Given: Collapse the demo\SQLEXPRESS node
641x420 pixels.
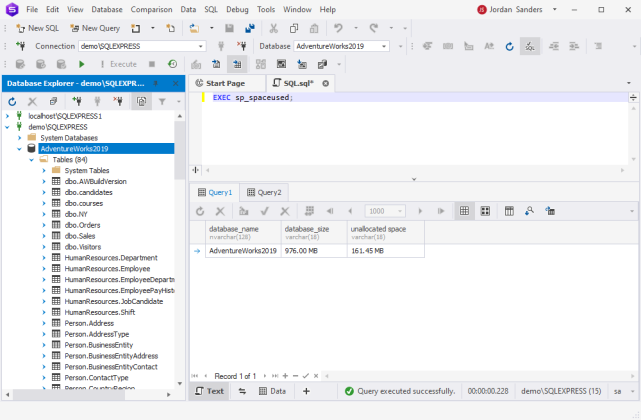Looking at the screenshot, I should (7, 127).
